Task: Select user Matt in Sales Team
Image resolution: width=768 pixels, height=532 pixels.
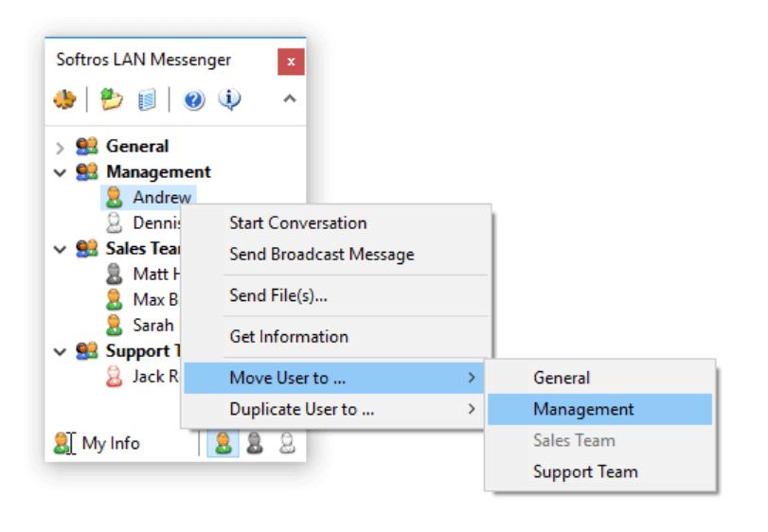Action: [x=157, y=275]
